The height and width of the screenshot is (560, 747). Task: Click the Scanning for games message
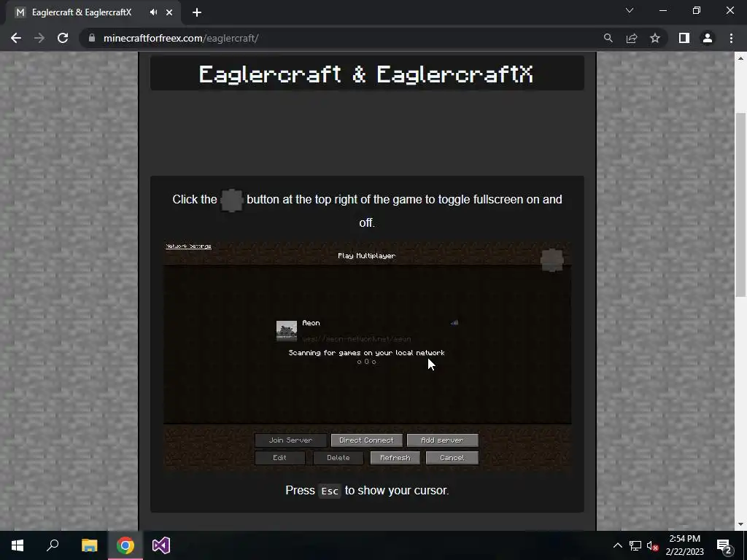(x=366, y=353)
